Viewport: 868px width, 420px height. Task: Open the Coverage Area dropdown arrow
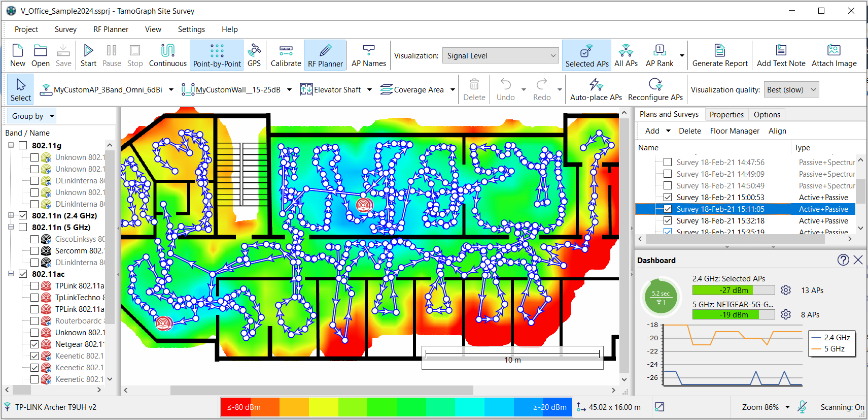452,90
